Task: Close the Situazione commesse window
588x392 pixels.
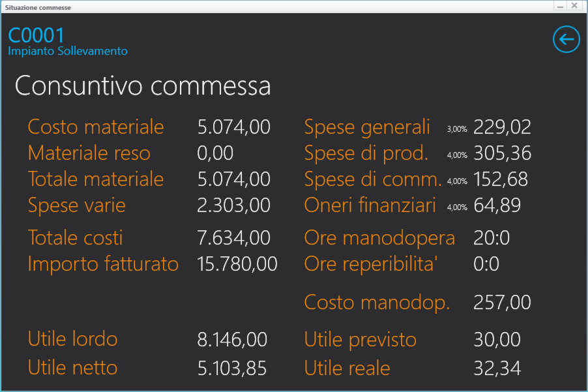Action: coord(574,6)
